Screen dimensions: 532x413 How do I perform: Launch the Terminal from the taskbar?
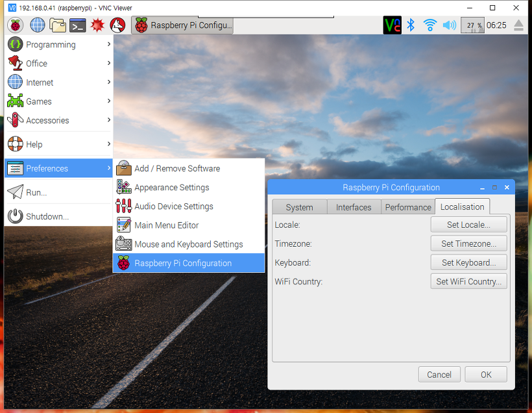pos(78,25)
